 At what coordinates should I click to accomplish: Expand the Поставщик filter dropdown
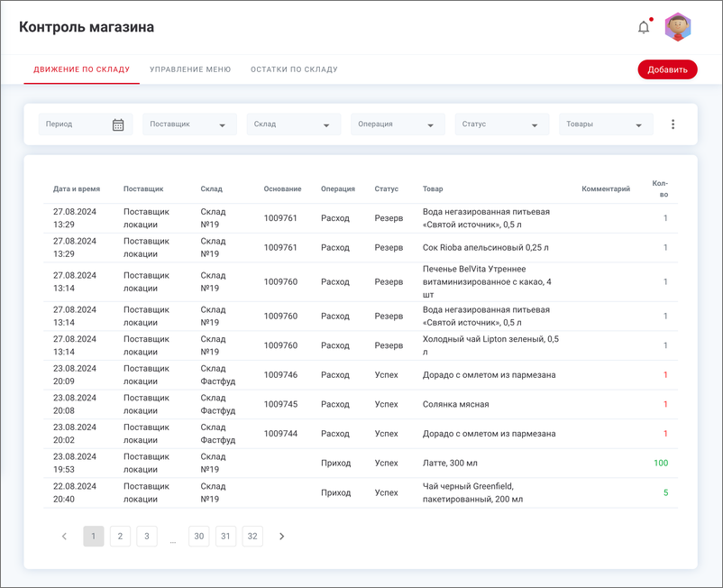pos(189,124)
